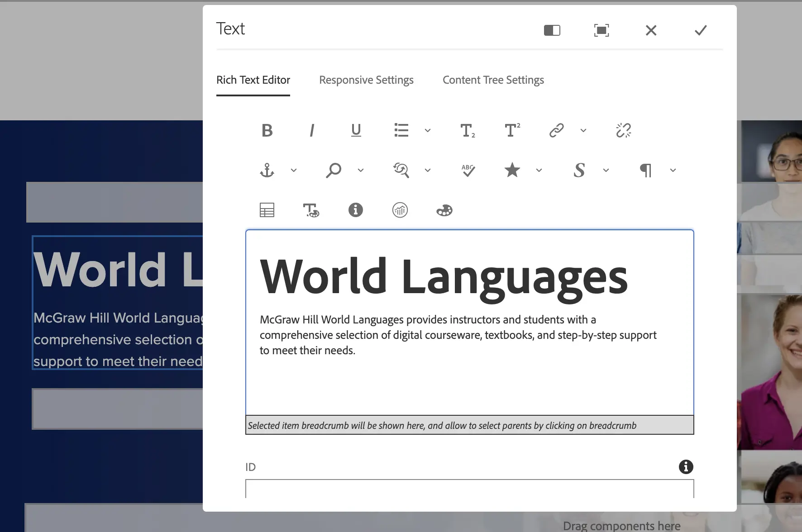Image resolution: width=802 pixels, height=532 pixels.
Task: Switch to Responsive Settings tab
Action: pyautogui.click(x=366, y=80)
